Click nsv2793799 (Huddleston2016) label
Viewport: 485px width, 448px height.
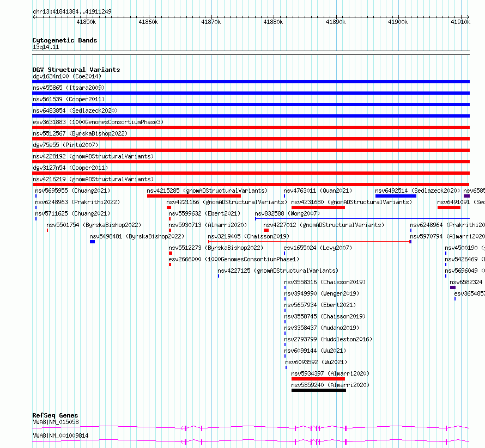click(x=328, y=339)
